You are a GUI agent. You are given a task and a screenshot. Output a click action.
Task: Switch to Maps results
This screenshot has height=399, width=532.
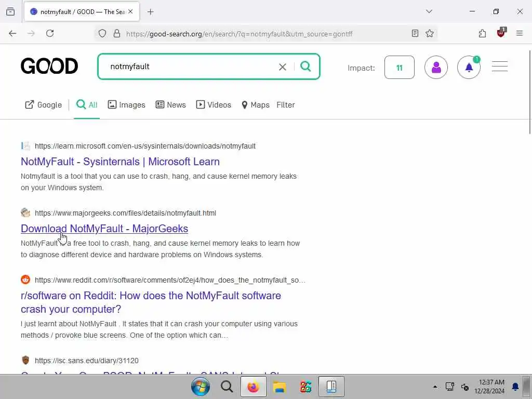[x=255, y=105]
